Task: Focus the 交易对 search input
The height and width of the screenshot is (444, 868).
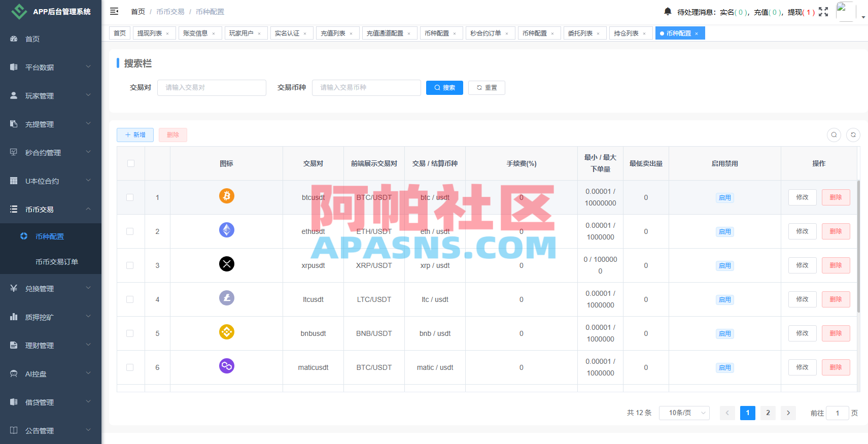Action: [x=212, y=88]
